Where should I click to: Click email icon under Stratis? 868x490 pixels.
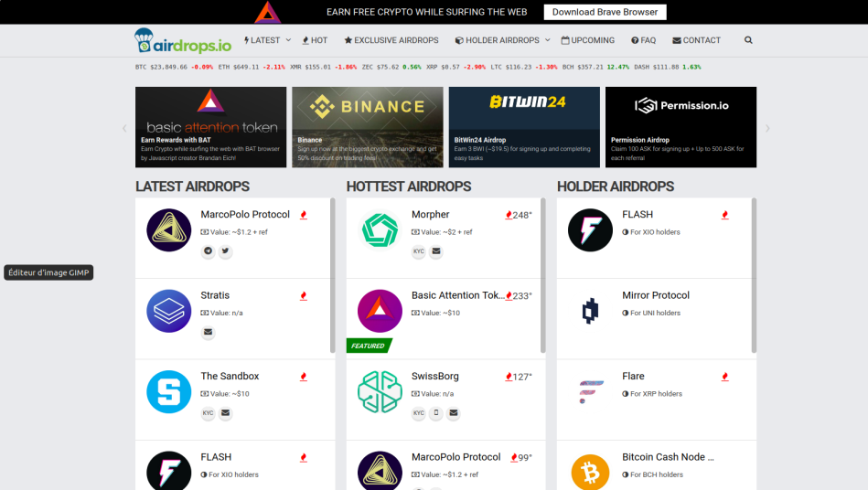coord(209,332)
